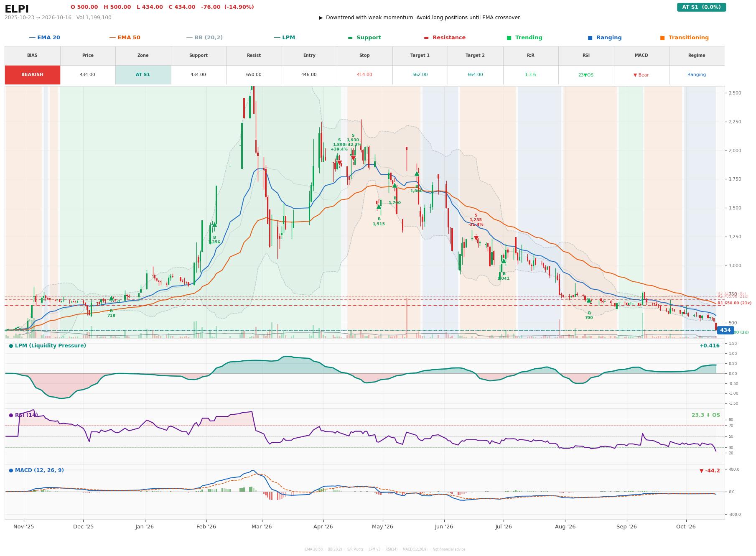Click the blue Ranging legend swatch
The width and height of the screenshot is (756, 556).
click(x=590, y=38)
